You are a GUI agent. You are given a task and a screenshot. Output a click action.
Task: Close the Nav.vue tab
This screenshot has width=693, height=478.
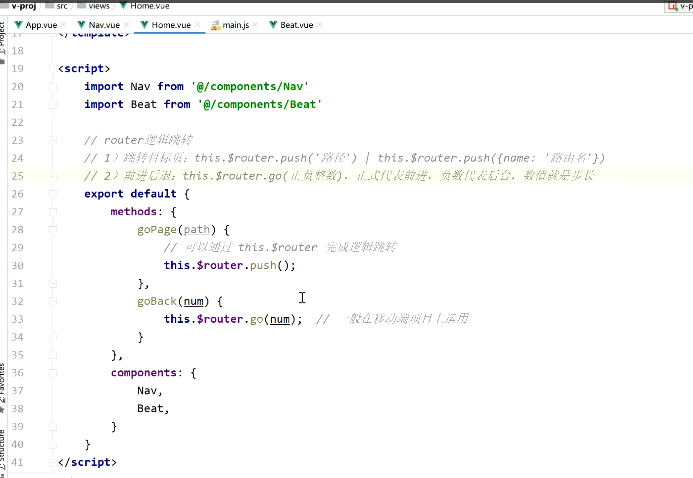pos(126,25)
